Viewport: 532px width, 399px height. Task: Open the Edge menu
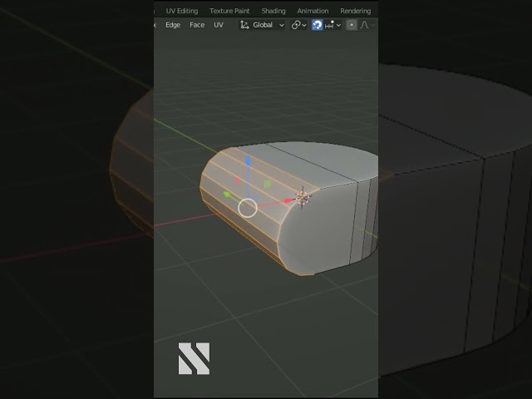click(173, 25)
